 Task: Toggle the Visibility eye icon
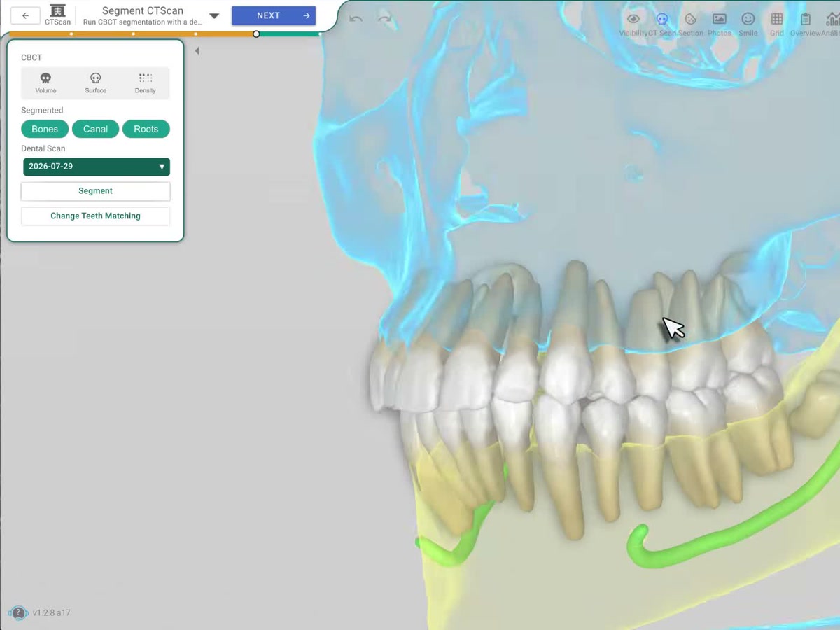(633, 24)
